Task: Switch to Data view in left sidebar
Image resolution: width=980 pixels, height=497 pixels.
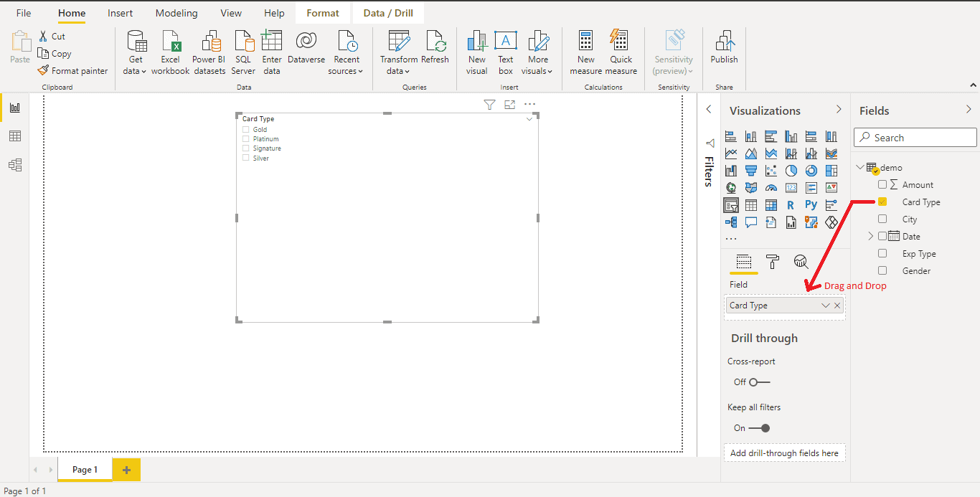Action: [x=15, y=136]
